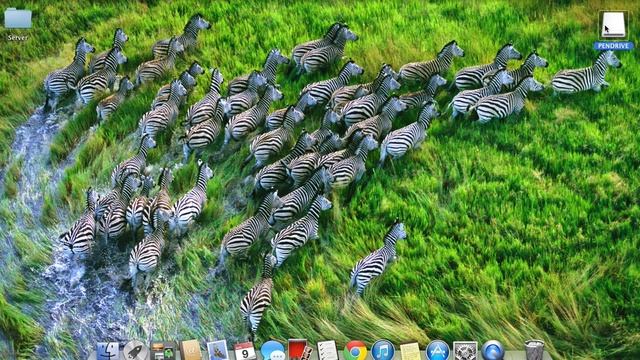This screenshot has width=640, height=360.
Task: Open the Server folder on desktop
Action: [x=18, y=18]
